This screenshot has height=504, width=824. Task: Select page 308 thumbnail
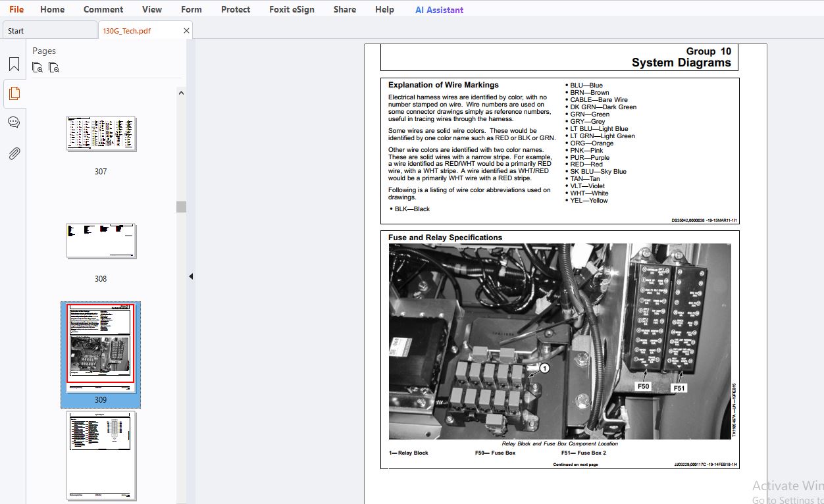pyautogui.click(x=101, y=241)
